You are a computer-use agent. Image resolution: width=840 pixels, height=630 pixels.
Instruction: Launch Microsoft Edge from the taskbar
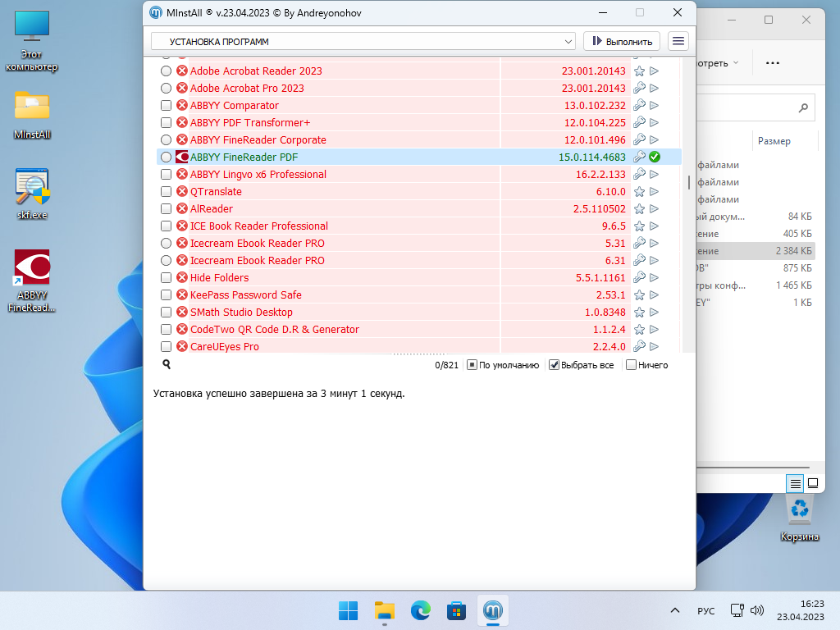pyautogui.click(x=421, y=610)
